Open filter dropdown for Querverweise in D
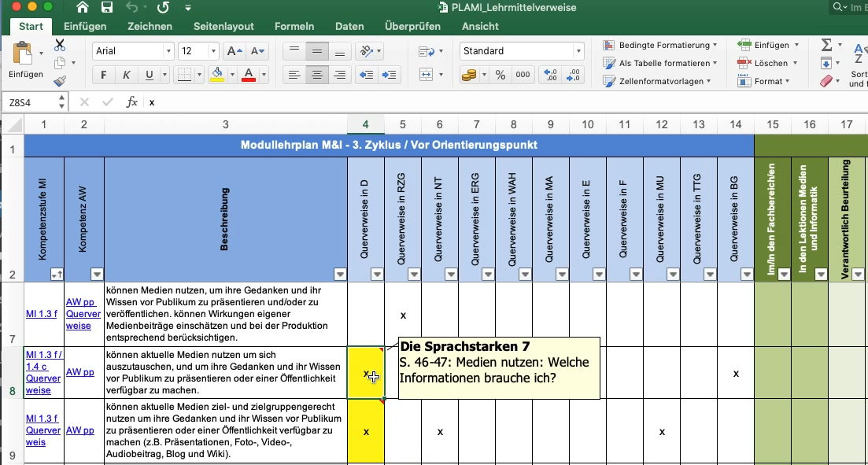This screenshot has width=868, height=465. (377, 274)
